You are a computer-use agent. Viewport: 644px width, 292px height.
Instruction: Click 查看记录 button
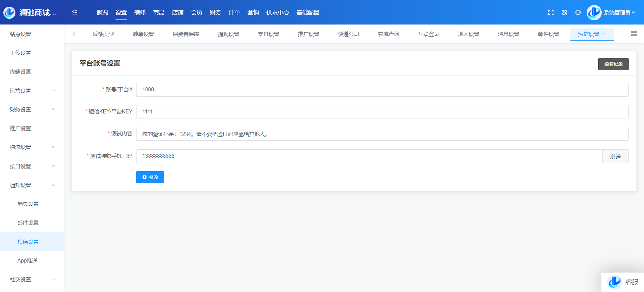click(613, 64)
